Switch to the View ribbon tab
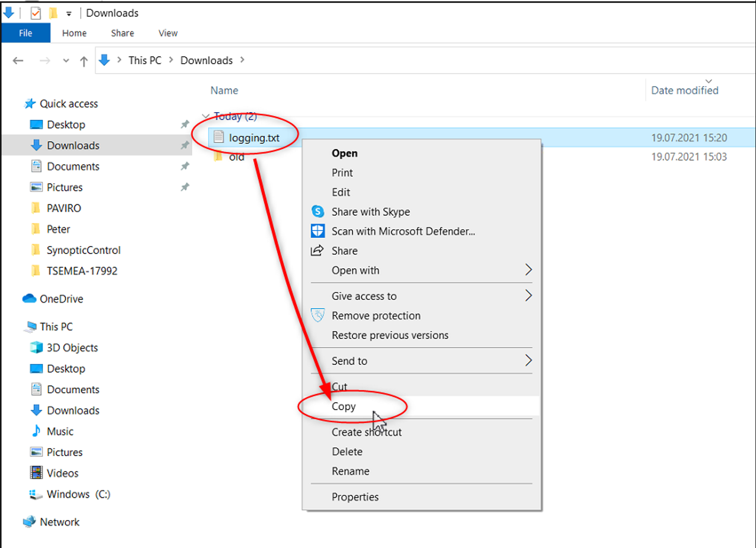This screenshot has width=756, height=548. click(x=168, y=33)
